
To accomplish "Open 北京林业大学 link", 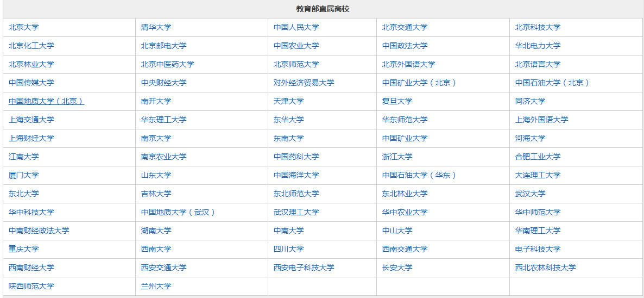I will pos(31,65).
